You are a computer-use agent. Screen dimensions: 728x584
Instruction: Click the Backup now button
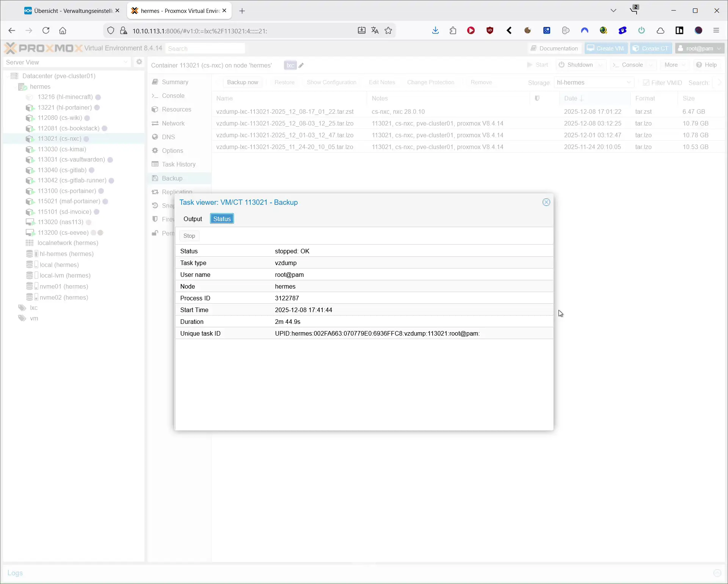[243, 82]
